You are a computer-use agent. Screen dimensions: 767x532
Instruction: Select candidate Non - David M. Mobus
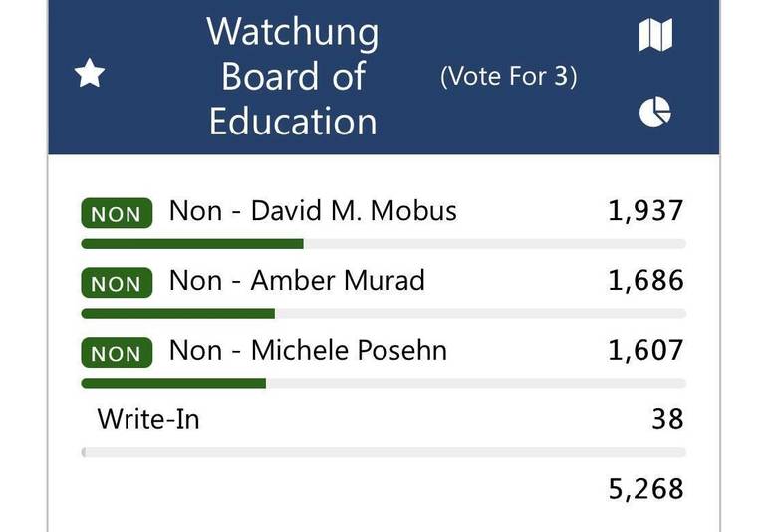tap(313, 211)
